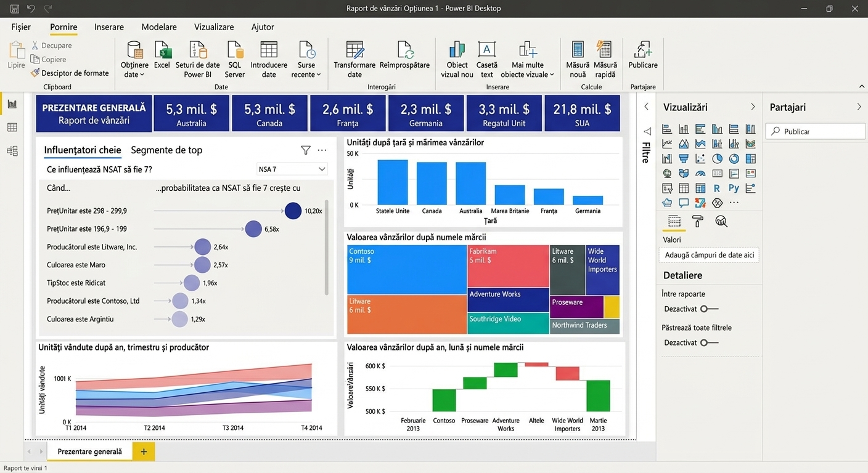Image resolution: width=868 pixels, height=473 pixels.
Task: Click the Lipire paste button
Action: [x=16, y=55]
